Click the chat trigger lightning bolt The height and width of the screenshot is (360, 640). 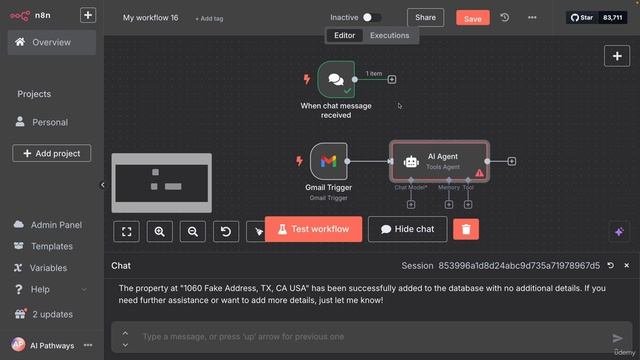pos(307,79)
